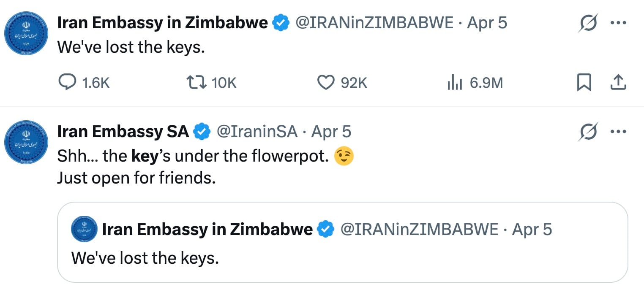Viewport: 644px width, 292px height.
Task: Open Grok icon on the first tweet
Action: 588,23
